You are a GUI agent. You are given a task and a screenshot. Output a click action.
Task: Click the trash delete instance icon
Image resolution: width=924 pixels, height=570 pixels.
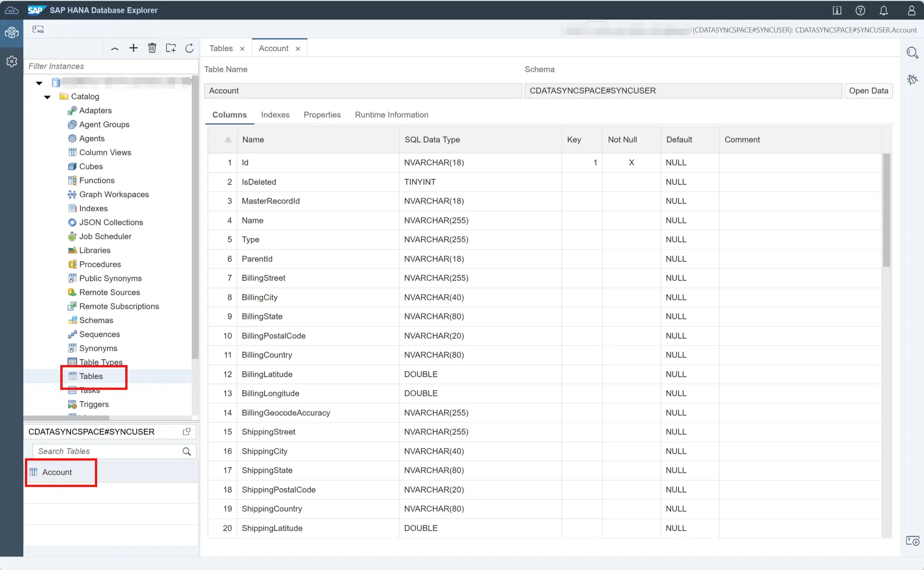(x=152, y=48)
